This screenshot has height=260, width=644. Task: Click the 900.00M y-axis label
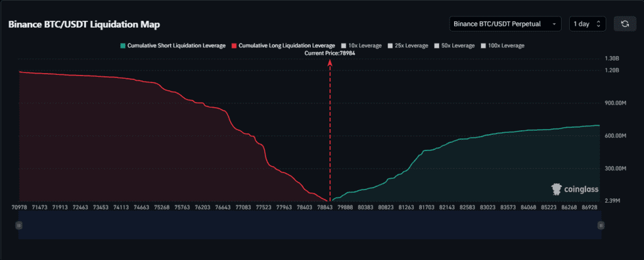coord(615,103)
